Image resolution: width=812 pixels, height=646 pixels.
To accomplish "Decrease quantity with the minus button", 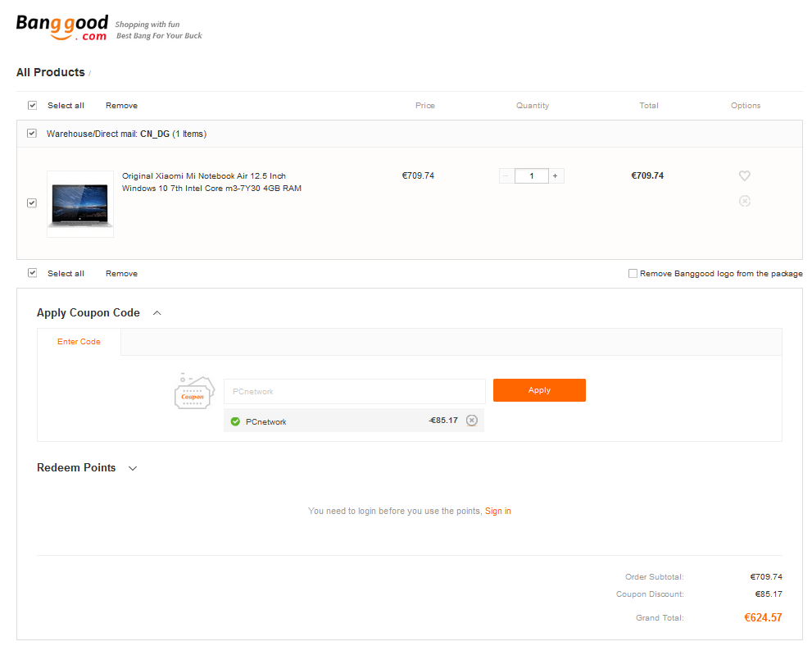I will click(506, 175).
